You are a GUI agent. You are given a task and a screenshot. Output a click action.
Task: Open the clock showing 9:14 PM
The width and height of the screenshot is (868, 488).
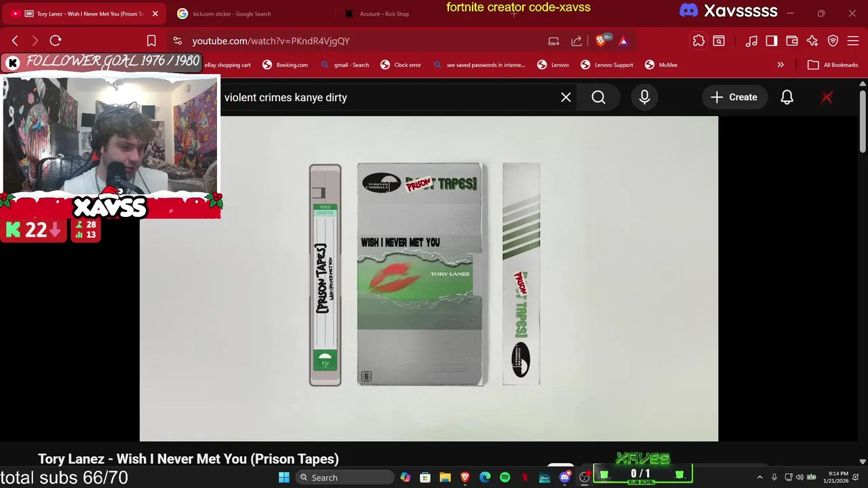click(x=835, y=477)
